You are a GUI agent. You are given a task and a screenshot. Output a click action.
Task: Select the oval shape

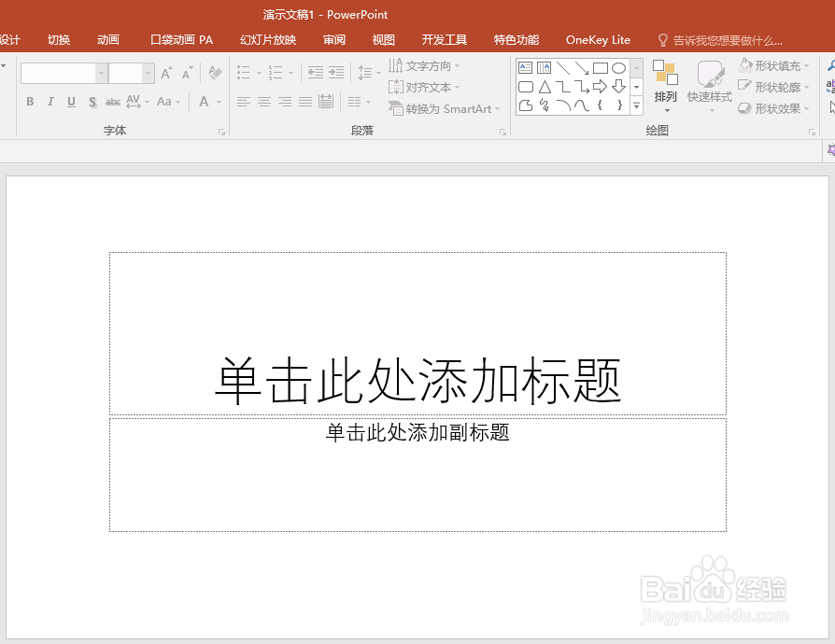point(619,67)
